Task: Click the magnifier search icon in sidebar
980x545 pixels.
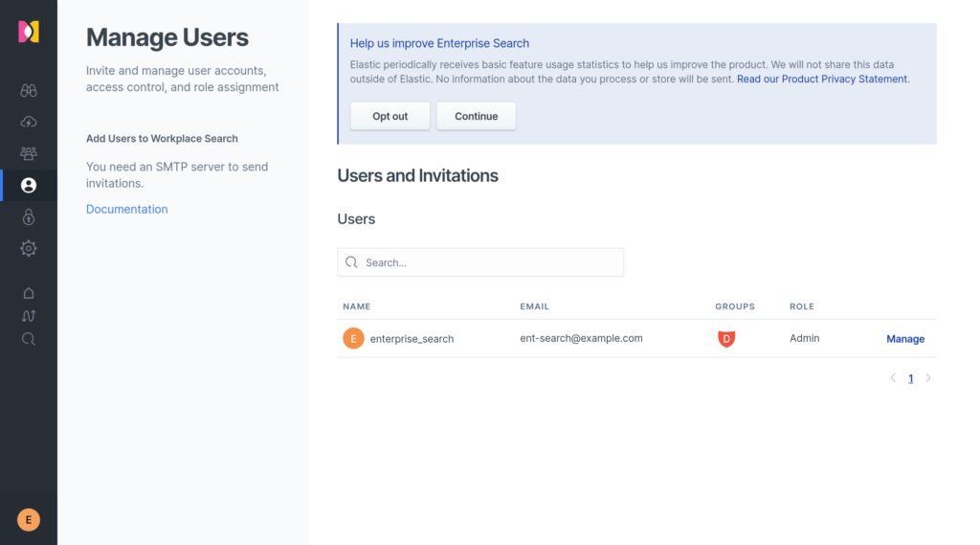Action: 29,339
